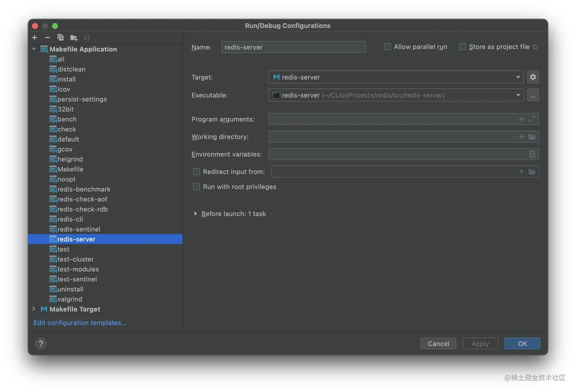
Task: Toggle Store as project file checkbox
Action: [x=462, y=47]
